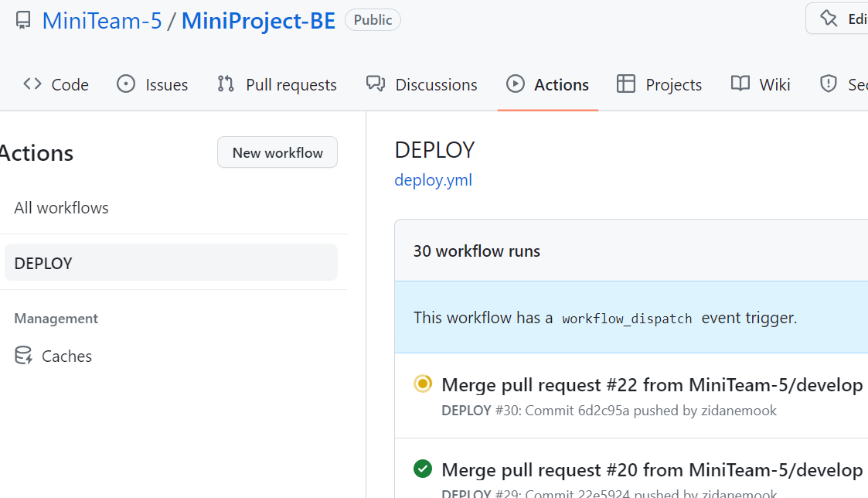Click the New workflow button
Screen dimensions: 868x498
[x=277, y=152]
